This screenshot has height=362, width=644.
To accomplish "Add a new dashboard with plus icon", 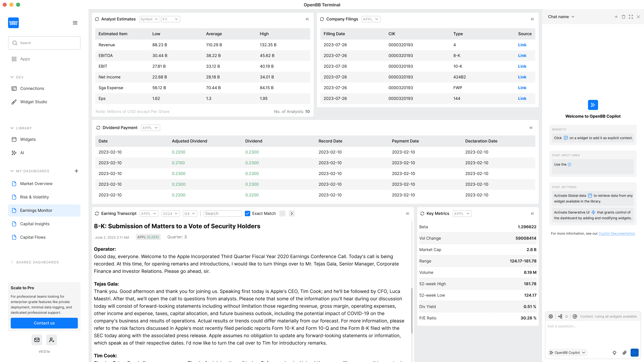I will pyautogui.click(x=76, y=171).
